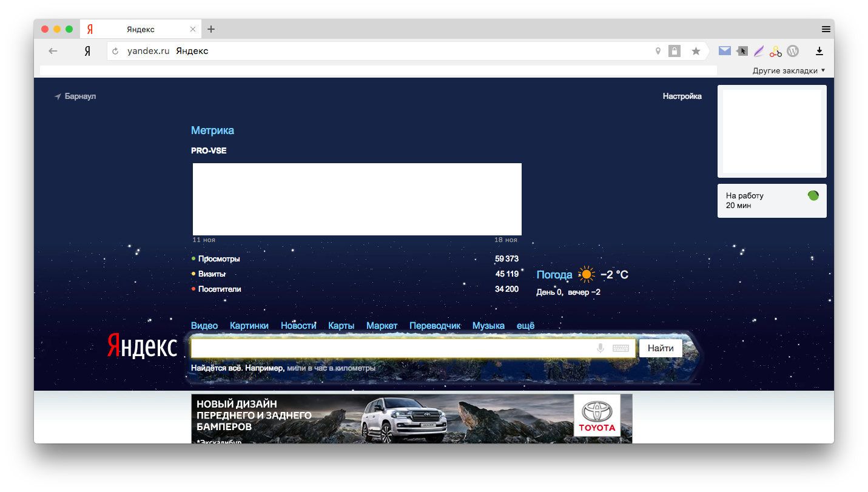868x492 pixels.
Task: Open the Метрика widget title link
Action: 212,130
